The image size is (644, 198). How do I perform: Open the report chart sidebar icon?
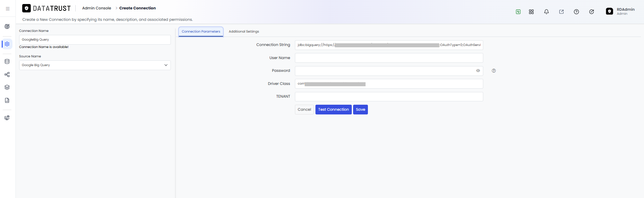point(7,100)
